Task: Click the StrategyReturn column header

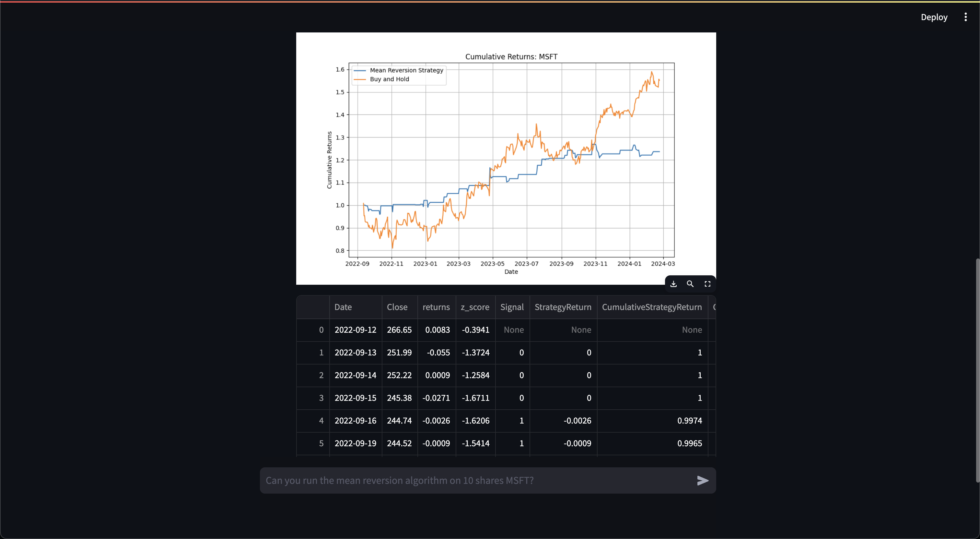Action: [x=563, y=307]
